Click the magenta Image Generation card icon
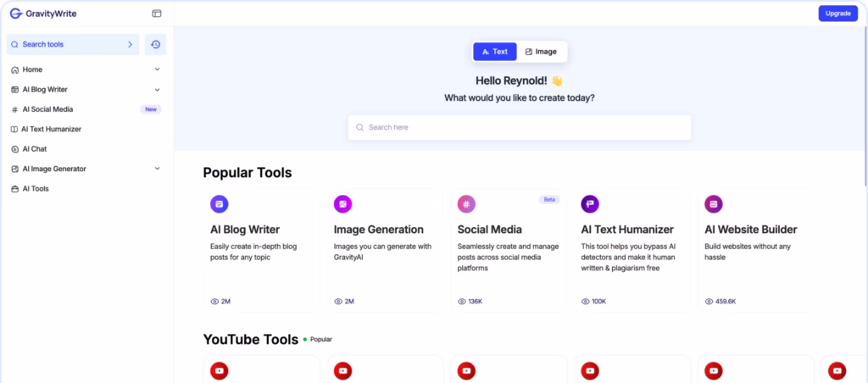This screenshot has width=868, height=383. point(342,204)
